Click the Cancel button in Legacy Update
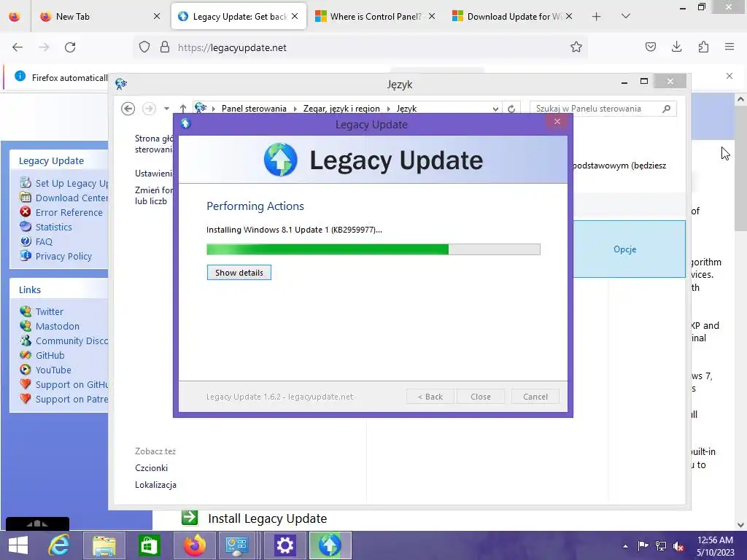The image size is (747, 560). [x=535, y=397]
